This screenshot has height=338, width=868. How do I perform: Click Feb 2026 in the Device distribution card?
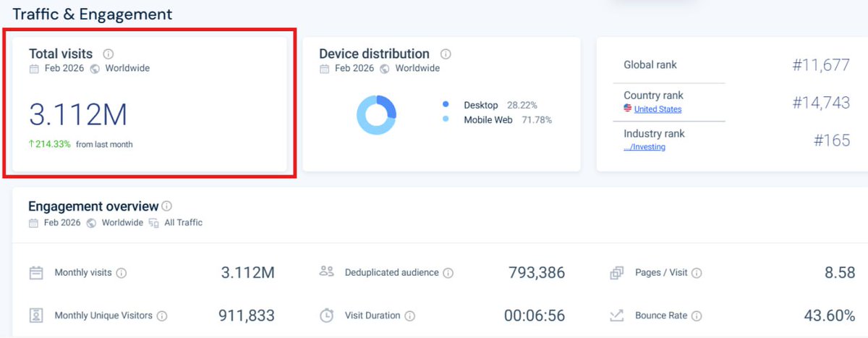coord(353,69)
